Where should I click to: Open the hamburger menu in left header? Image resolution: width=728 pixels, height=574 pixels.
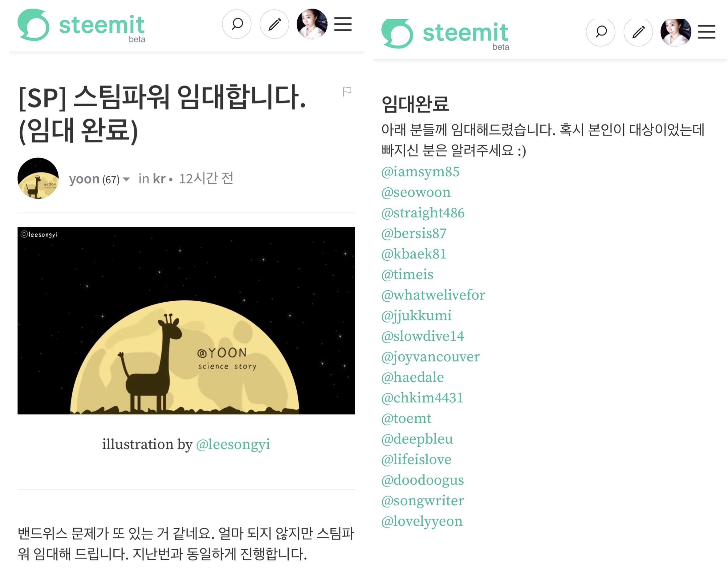[x=343, y=24]
